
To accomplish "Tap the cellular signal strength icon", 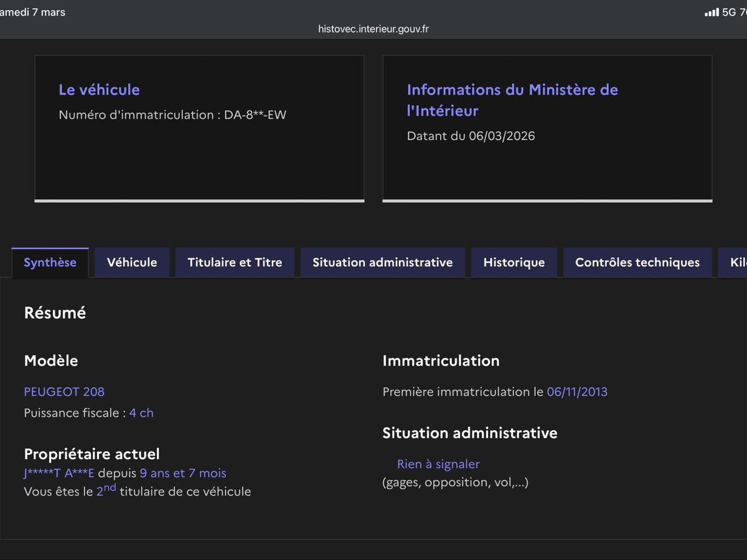I will tap(712, 12).
